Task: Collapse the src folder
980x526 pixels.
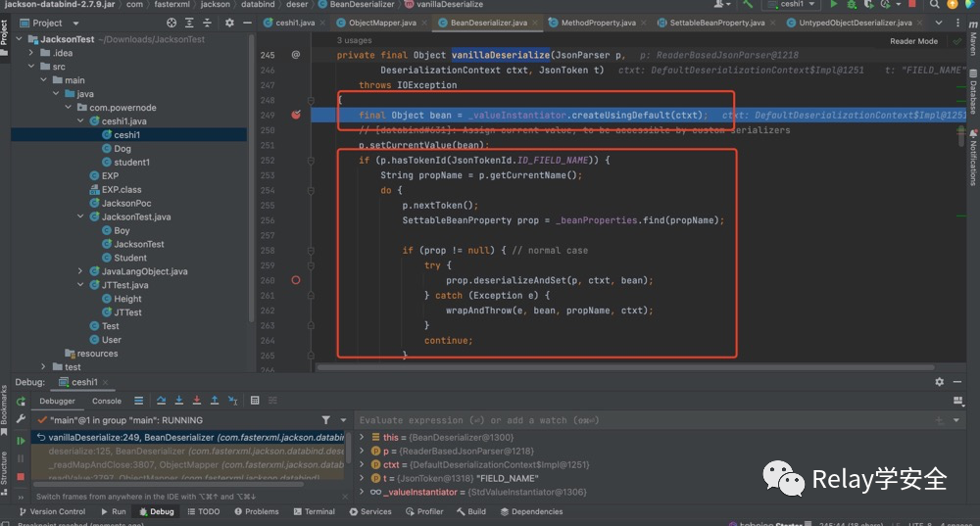Action: [31, 67]
